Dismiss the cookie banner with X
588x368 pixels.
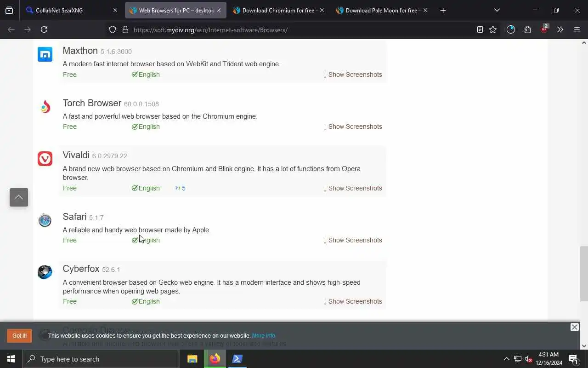tap(574, 327)
